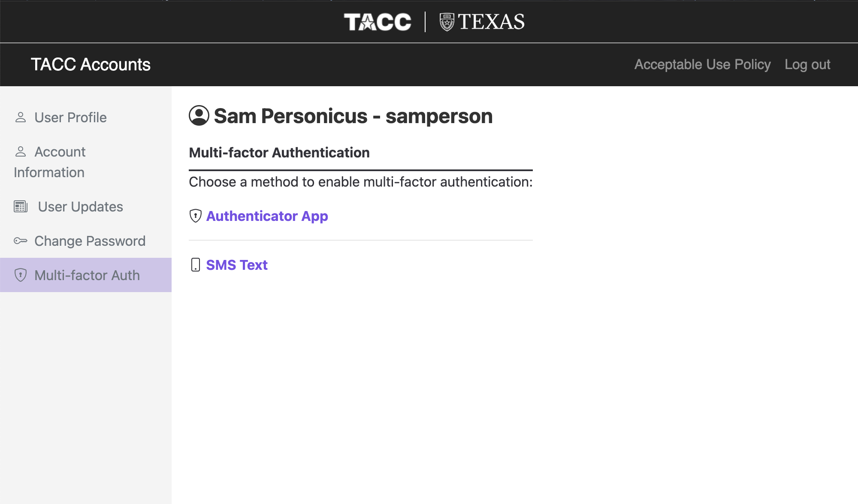Image resolution: width=858 pixels, height=504 pixels.
Task: Select Change Password in the sidebar
Action: 86,241
